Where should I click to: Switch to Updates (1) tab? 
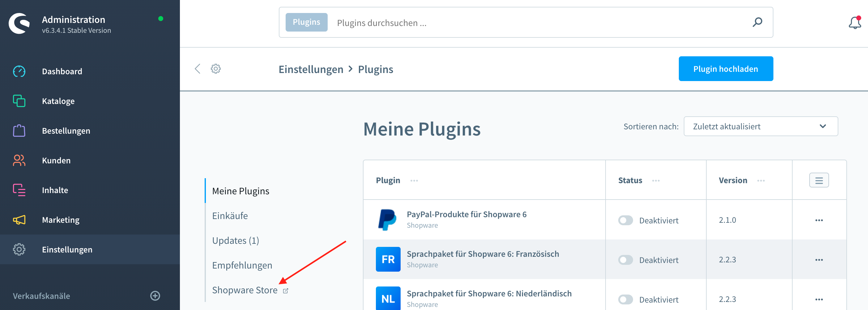[236, 240]
